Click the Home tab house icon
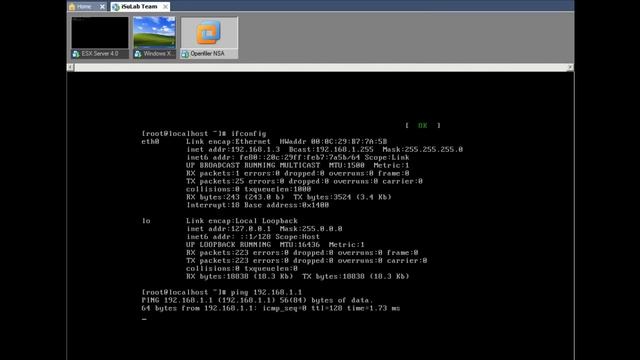The width and height of the screenshot is (640, 360). 72,7
